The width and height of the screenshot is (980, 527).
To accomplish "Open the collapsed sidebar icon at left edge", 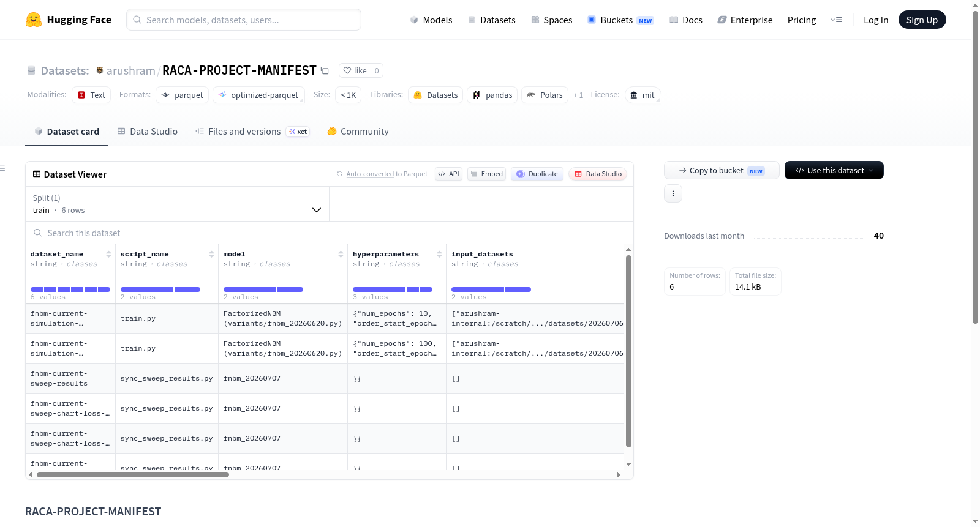I will (x=3, y=168).
